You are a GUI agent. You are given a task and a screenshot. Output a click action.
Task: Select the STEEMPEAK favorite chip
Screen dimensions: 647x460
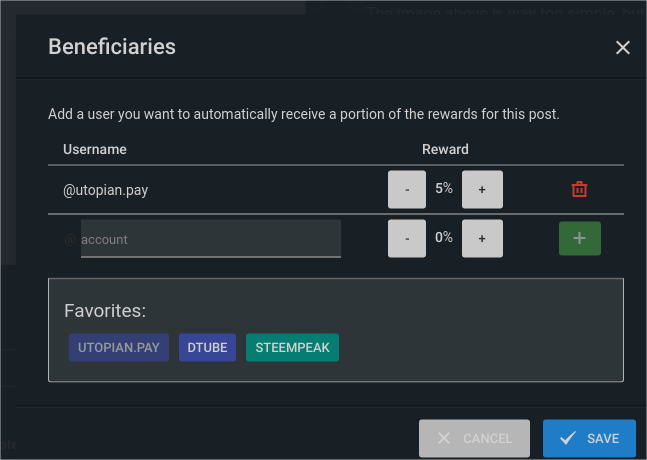click(x=292, y=347)
